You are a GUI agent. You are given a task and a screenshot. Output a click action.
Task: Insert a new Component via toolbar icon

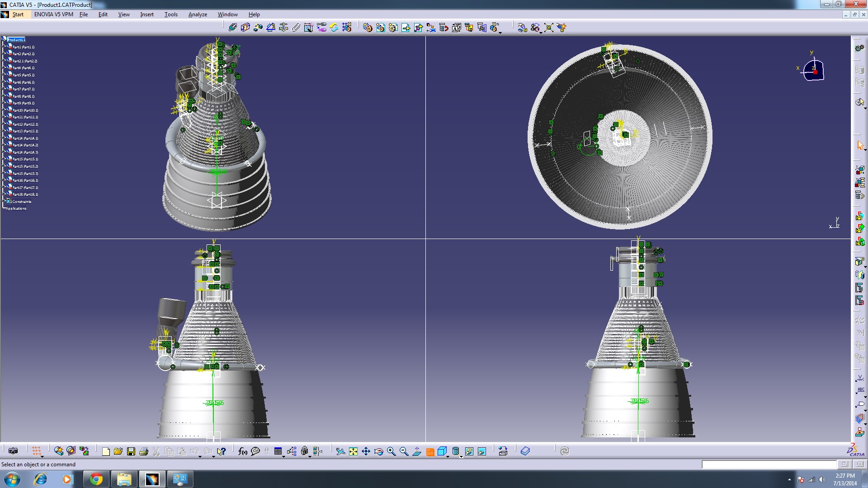point(368,28)
